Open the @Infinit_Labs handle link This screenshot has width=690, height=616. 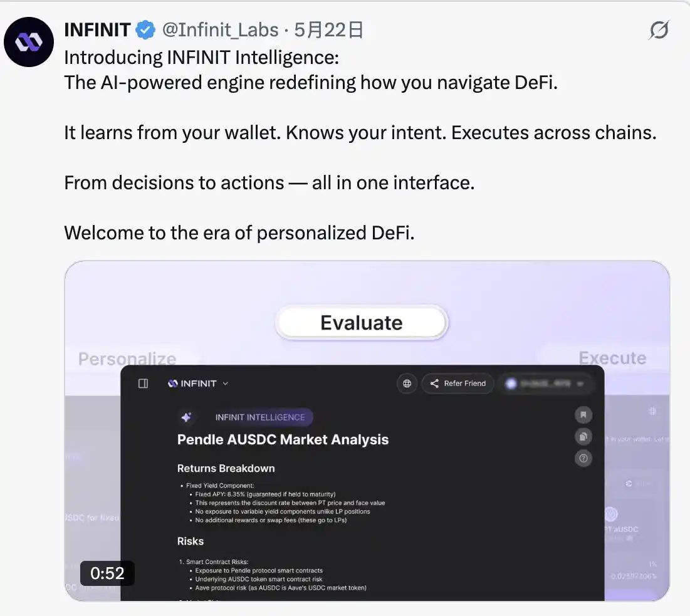pyautogui.click(x=221, y=30)
